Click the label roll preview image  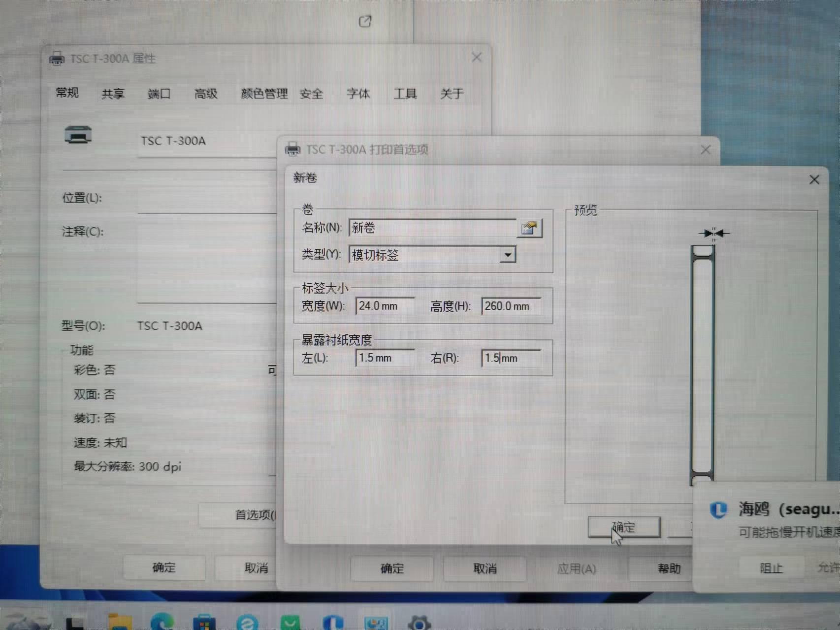click(703, 365)
